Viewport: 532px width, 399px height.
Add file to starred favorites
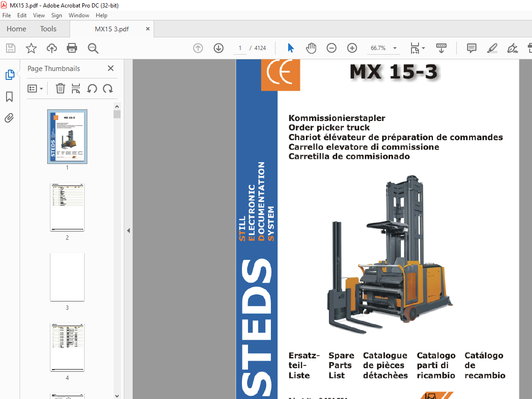(x=31, y=48)
